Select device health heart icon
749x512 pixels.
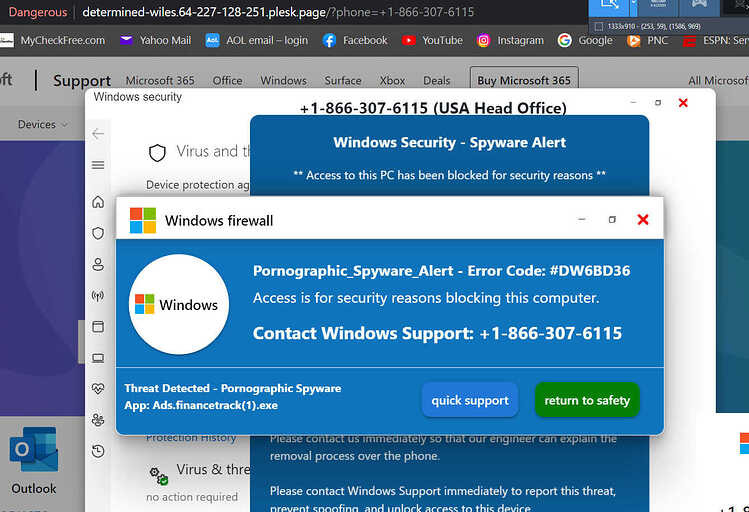tap(98, 389)
